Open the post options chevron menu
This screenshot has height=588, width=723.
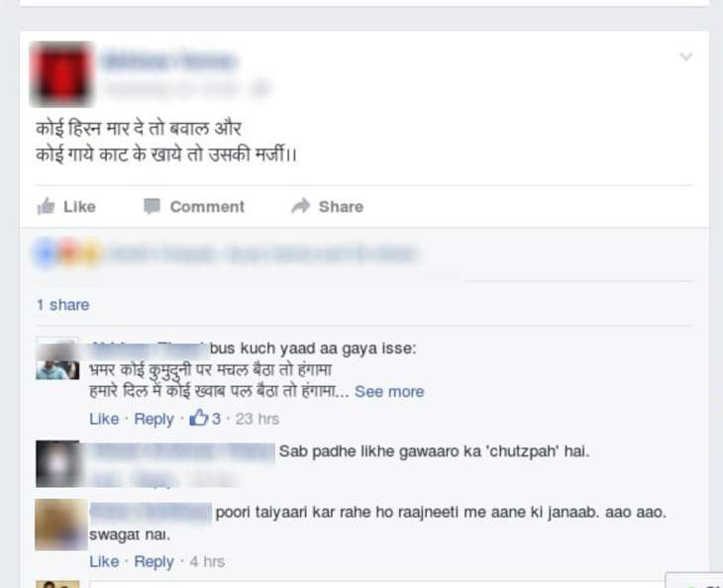tap(686, 56)
